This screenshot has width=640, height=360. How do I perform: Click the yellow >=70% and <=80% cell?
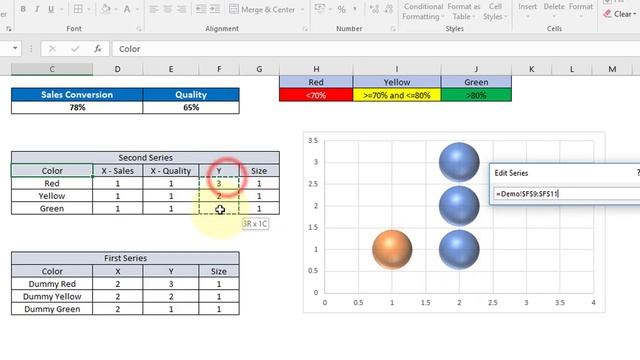point(397,95)
